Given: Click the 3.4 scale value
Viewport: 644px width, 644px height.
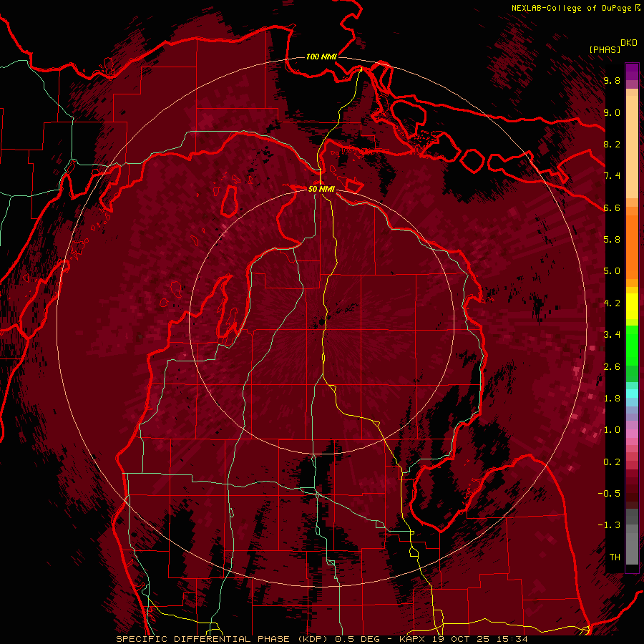Looking at the screenshot, I should click(x=612, y=335).
